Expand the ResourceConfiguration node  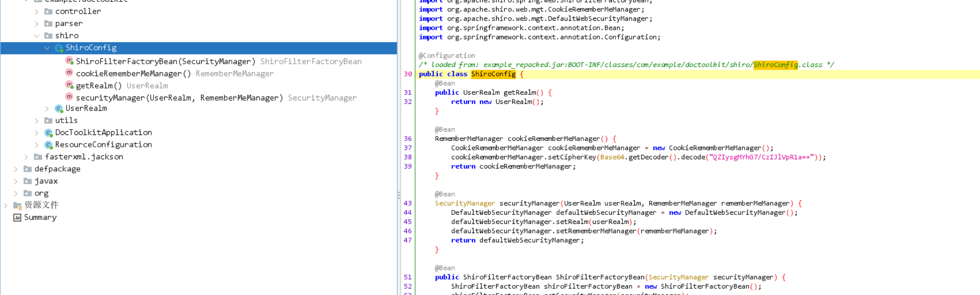point(36,145)
